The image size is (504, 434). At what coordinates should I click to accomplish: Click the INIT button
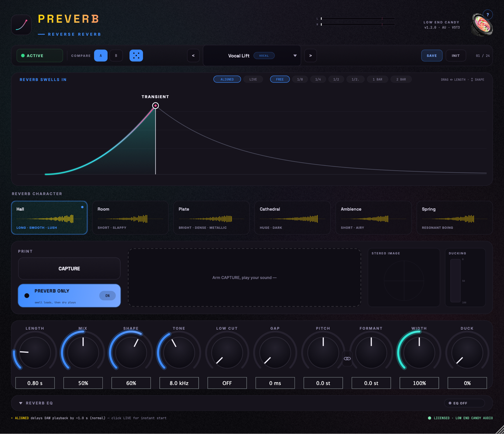click(x=456, y=55)
